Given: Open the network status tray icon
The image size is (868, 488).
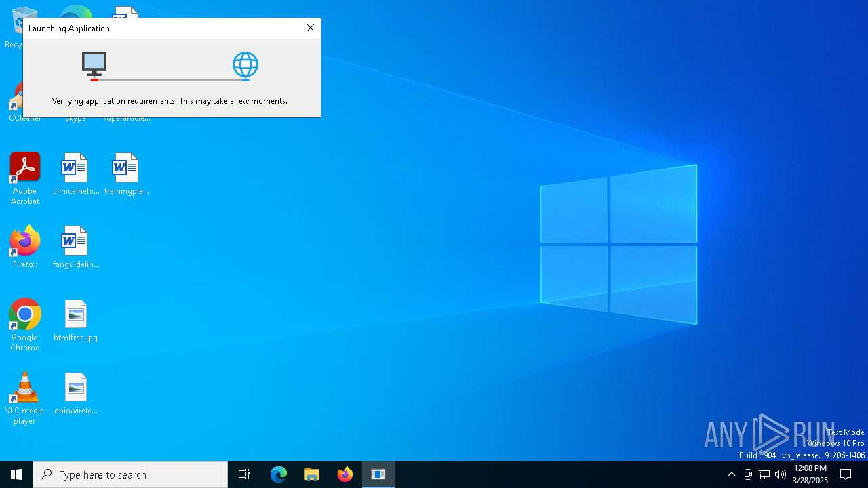Looking at the screenshot, I should [764, 474].
